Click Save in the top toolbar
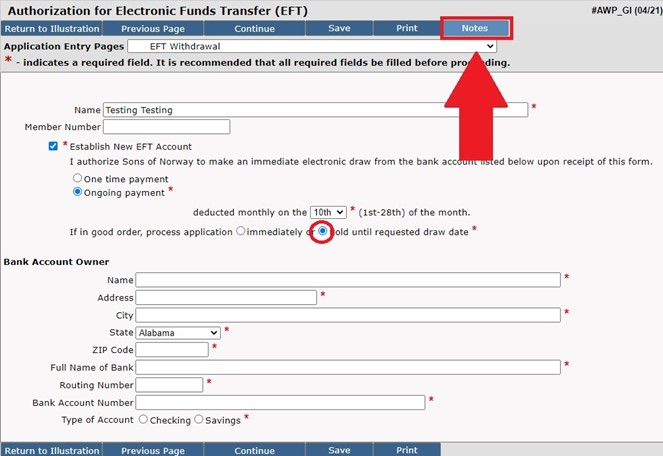Screen dimensions: 663x456 (x=339, y=28)
